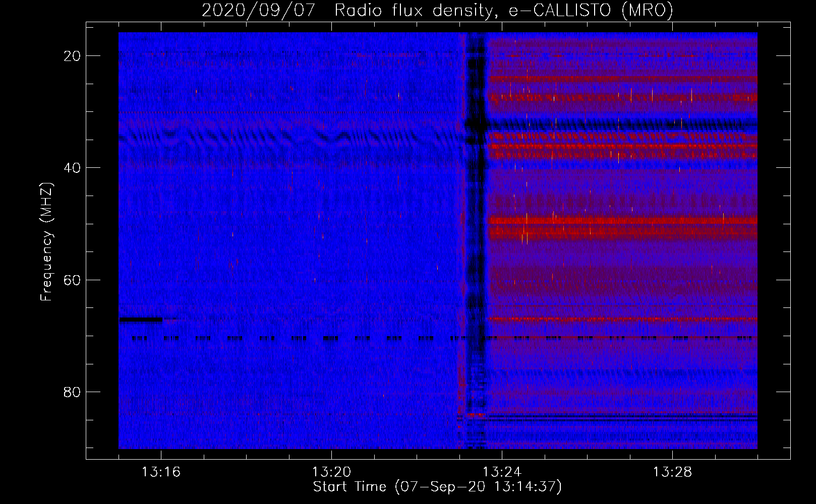Select the 'Frequency (MHZ)' y-axis label

click(x=46, y=241)
